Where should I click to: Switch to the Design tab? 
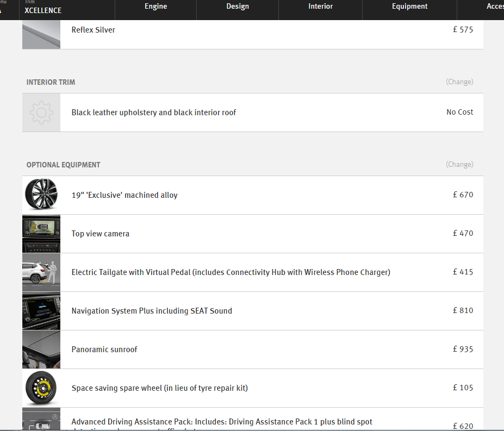(238, 7)
